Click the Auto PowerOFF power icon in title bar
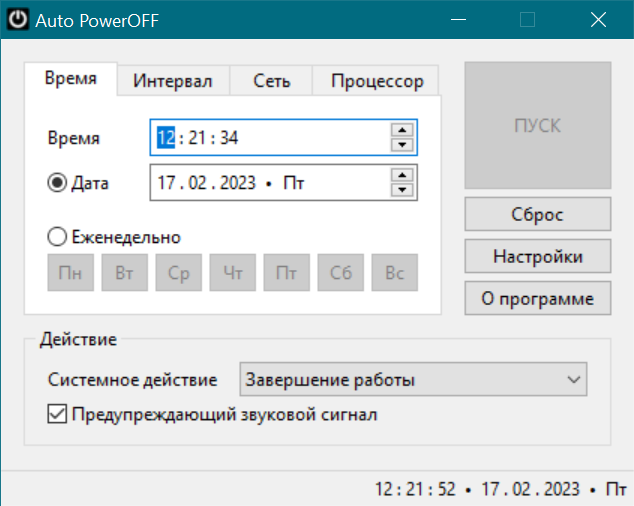The width and height of the screenshot is (634, 506). (18, 19)
